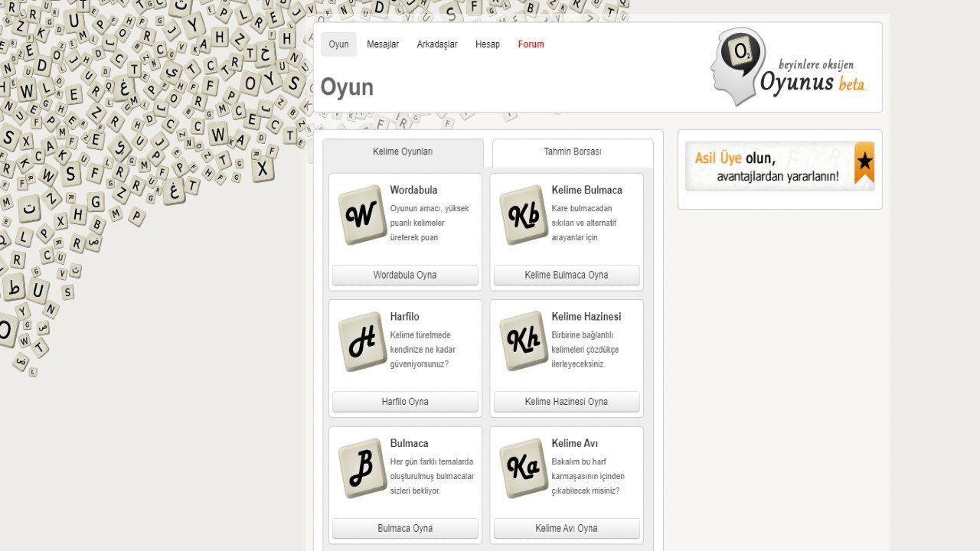Go to the Arkadaşlar menu item
Viewport: 980px width, 551px height.
(x=437, y=44)
